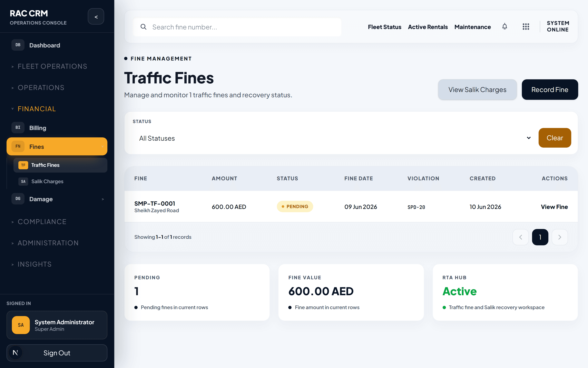Open notifications bell
The height and width of the screenshot is (368, 588).
[x=505, y=27]
